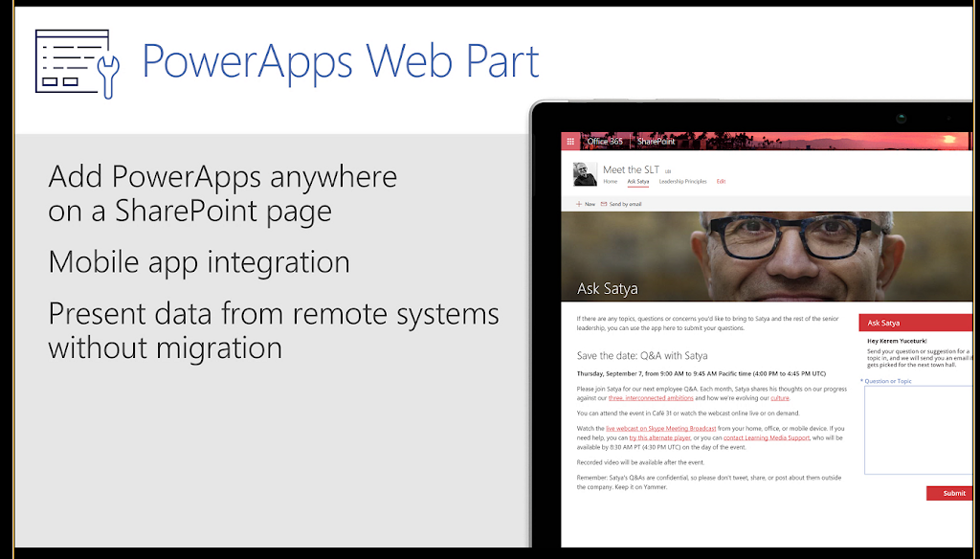This screenshot has height=559, width=980.
Task: Open the Office 365 app launcher waffle
Action: (570, 142)
